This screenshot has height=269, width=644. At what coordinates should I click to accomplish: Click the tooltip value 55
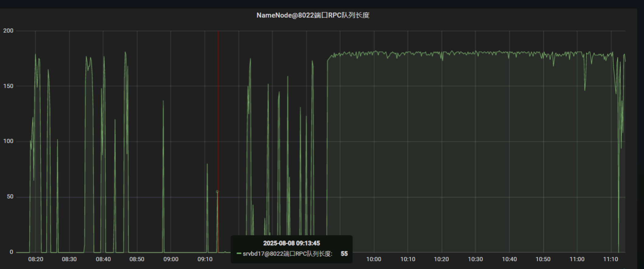pos(344,254)
